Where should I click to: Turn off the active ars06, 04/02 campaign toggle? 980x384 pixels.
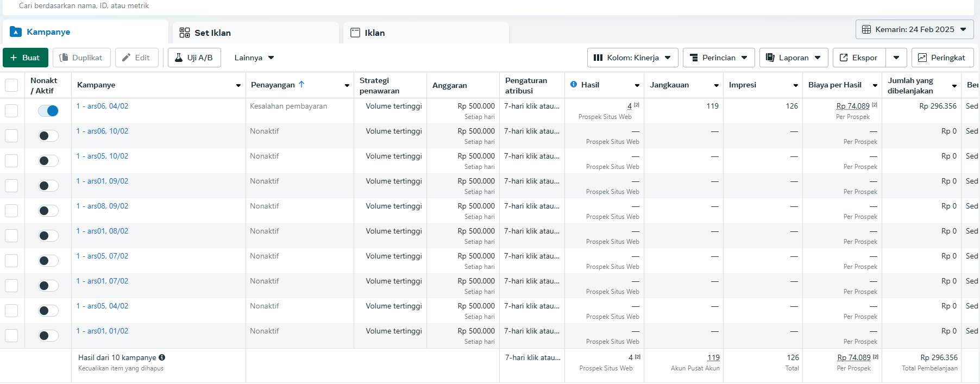(48, 111)
